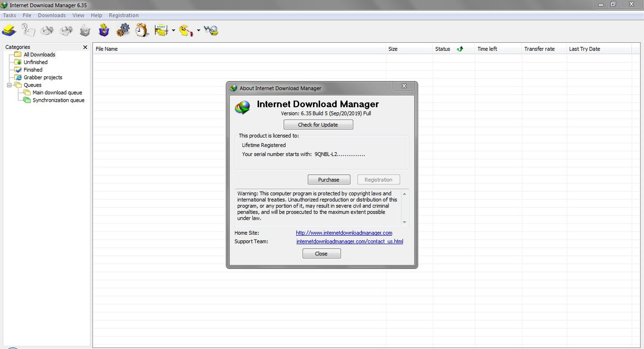Click the Synchronization queue green icon
Viewport: 644px width, 349px height.
[27, 100]
